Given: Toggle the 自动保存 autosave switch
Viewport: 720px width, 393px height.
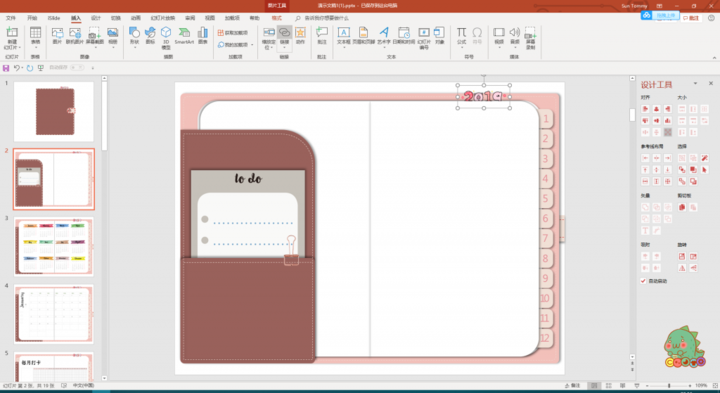Looking at the screenshot, I should pos(77,67).
